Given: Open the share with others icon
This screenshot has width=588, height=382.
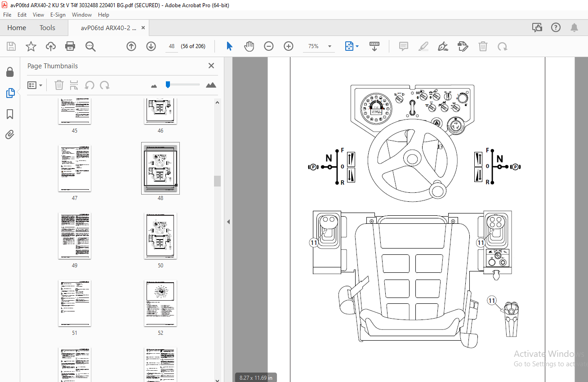Looking at the screenshot, I should click(x=537, y=28).
